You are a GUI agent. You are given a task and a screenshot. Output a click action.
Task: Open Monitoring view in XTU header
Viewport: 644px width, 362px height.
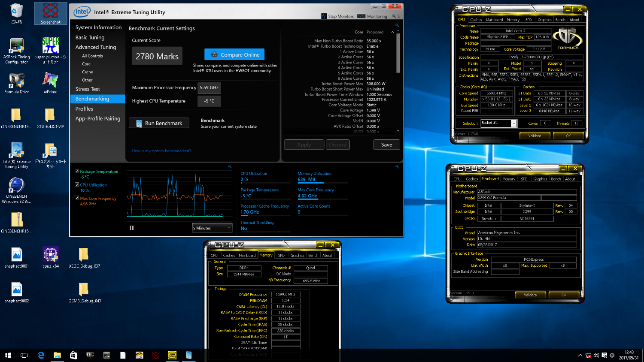pos(372,16)
